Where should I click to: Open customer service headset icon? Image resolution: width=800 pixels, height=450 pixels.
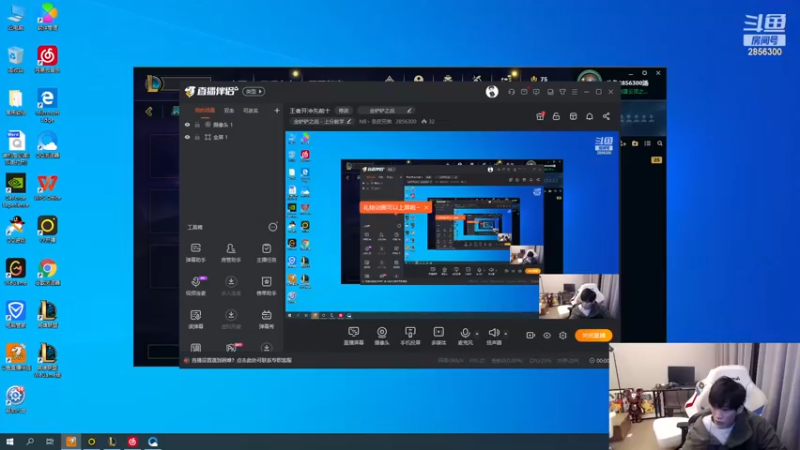[x=511, y=92]
